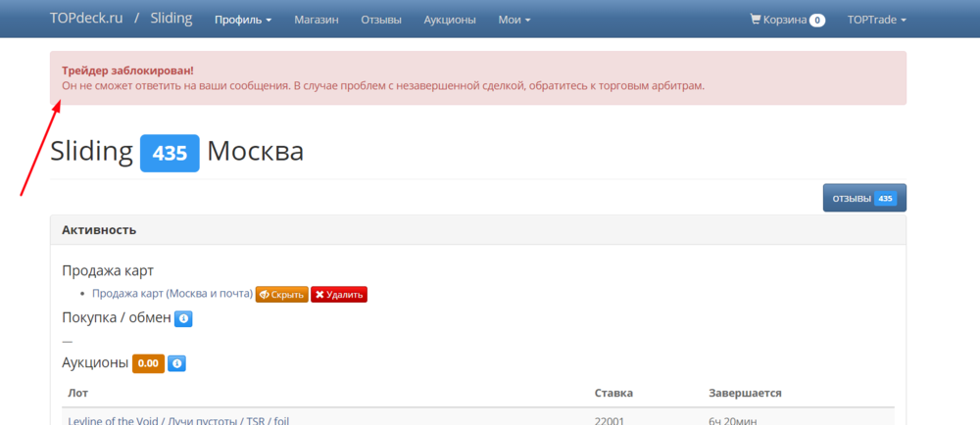Click the Лот column header
Image resolution: width=980 pixels, height=425 pixels.
(x=78, y=393)
